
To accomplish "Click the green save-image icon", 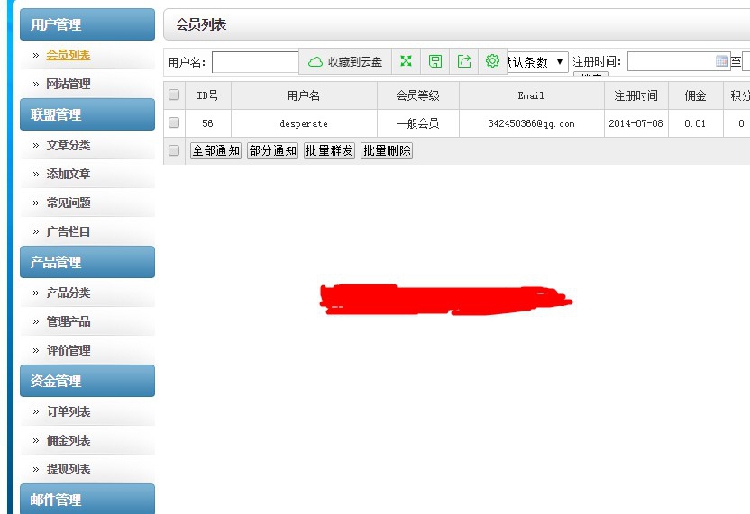I will pyautogui.click(x=435, y=61).
